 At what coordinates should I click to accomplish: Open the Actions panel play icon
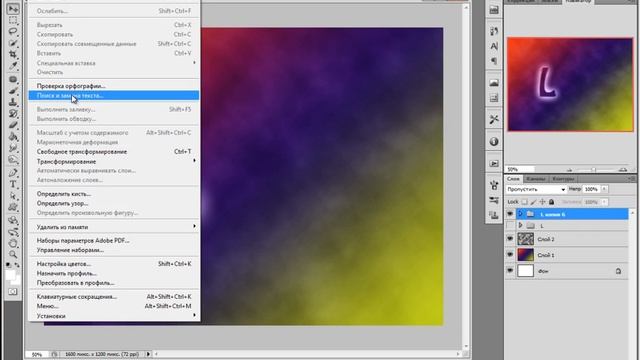494,163
